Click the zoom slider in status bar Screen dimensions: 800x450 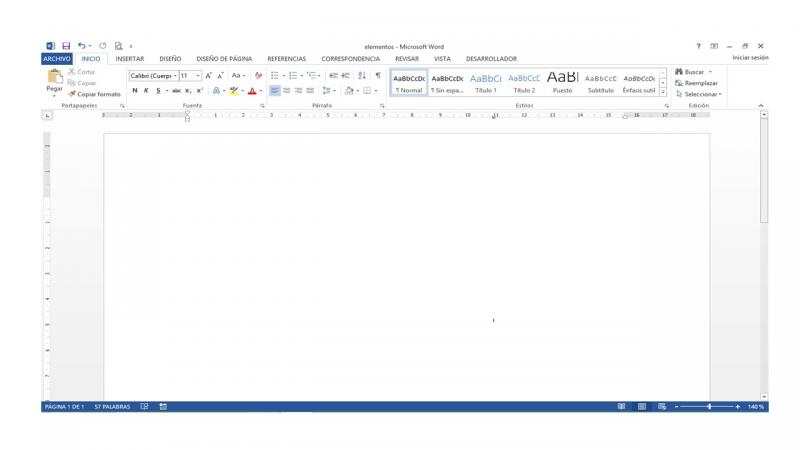coord(711,406)
